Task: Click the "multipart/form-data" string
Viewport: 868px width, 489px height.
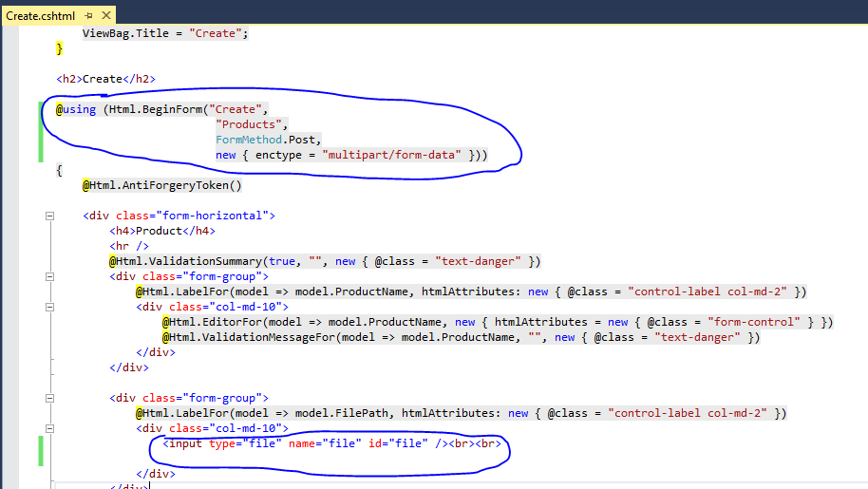Action: (x=391, y=155)
